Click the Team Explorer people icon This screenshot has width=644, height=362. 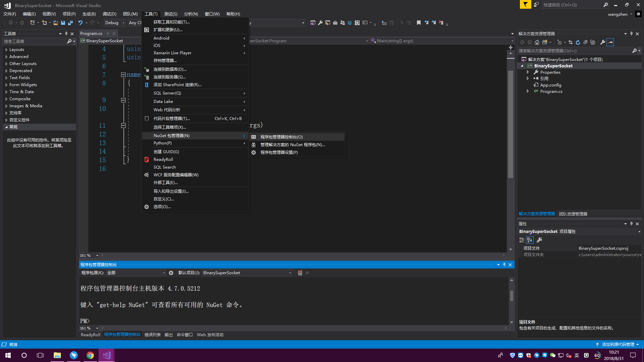(342, 23)
